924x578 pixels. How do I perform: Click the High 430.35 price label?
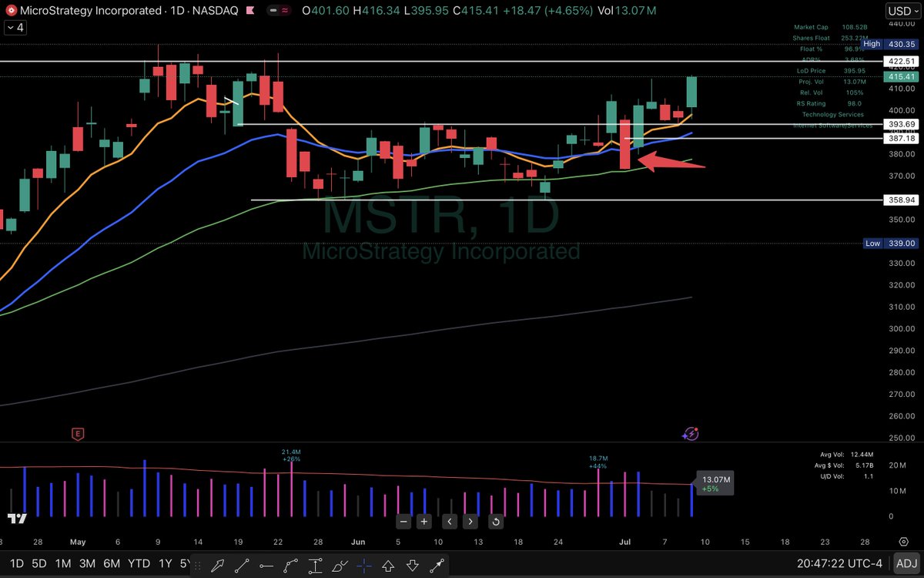(888, 45)
